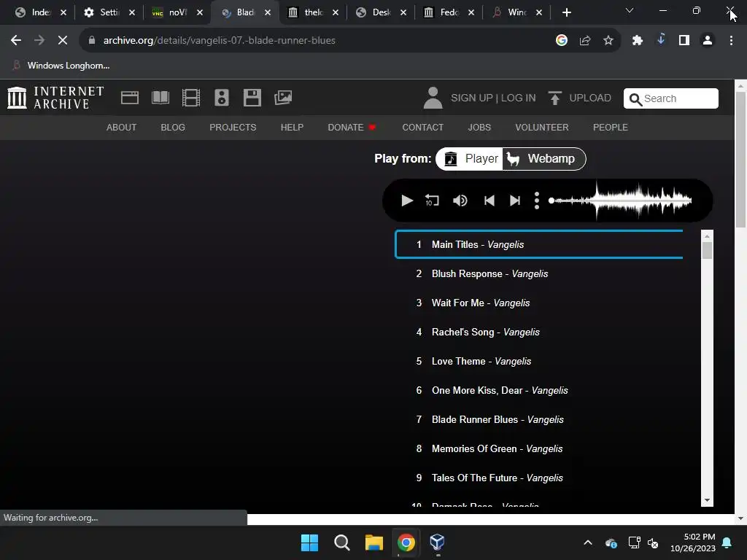Screen dimensions: 747x560
Task: Play the current track in the audio player
Action: tap(407, 201)
